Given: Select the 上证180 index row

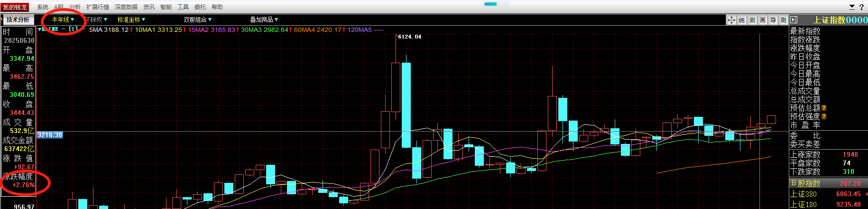Looking at the screenshot, I should [x=828, y=204].
